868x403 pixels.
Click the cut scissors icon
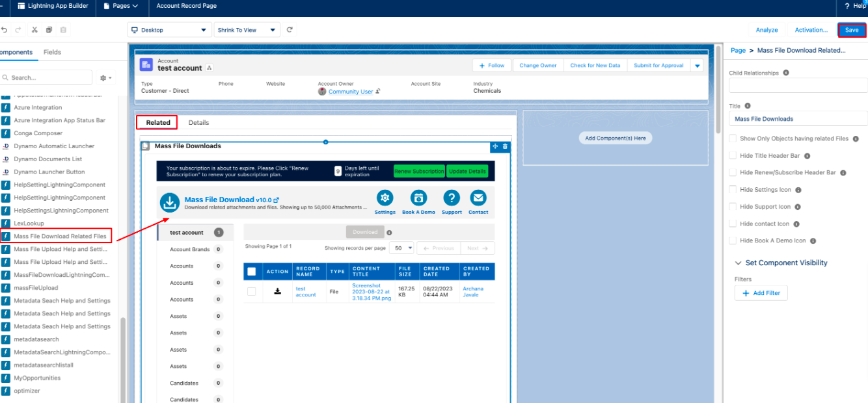click(x=34, y=30)
